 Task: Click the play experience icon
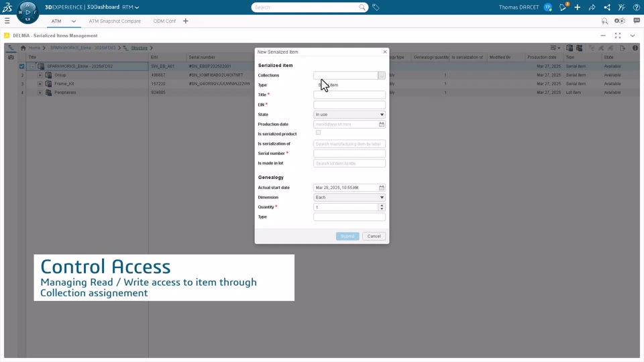619,21
